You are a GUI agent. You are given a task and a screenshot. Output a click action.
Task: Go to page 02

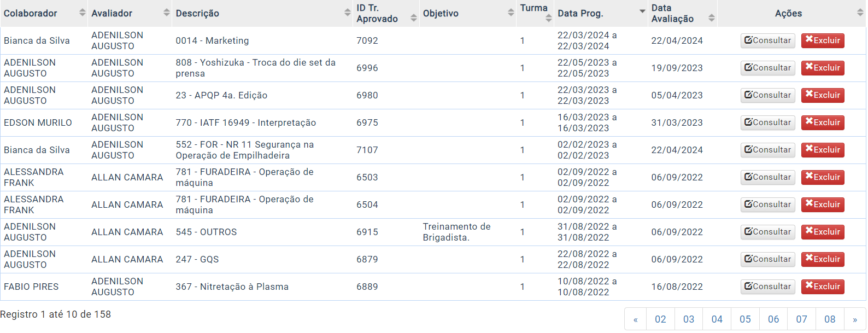point(660,319)
